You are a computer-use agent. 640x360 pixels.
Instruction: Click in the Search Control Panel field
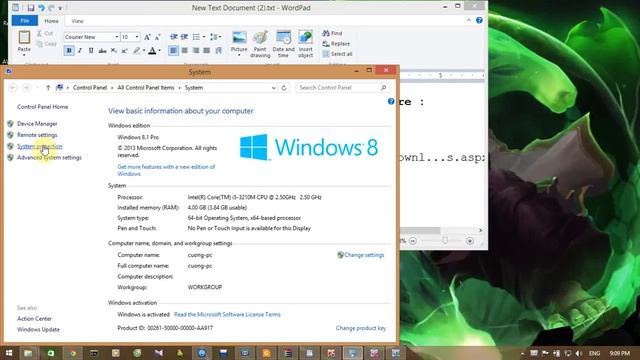point(342,88)
